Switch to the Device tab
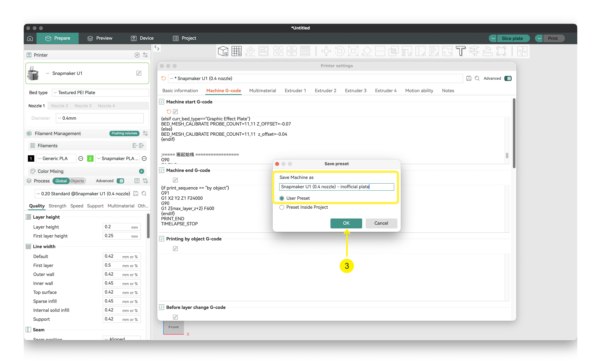This screenshot has width=601, height=364. [142, 38]
